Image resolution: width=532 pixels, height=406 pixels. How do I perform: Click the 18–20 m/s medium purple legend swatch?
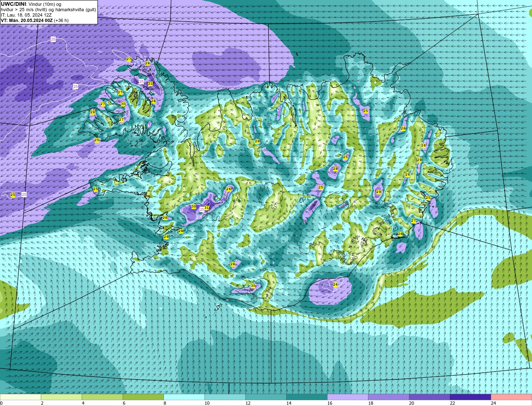click(x=389, y=397)
